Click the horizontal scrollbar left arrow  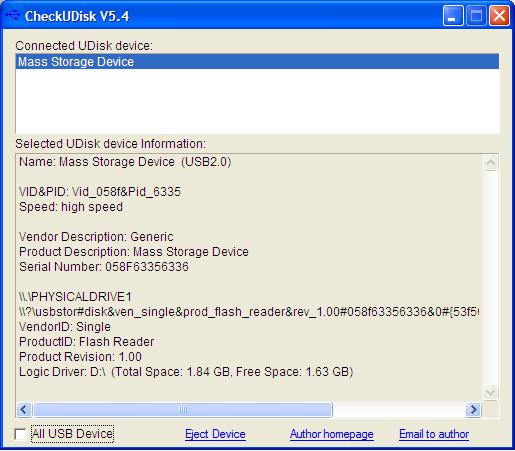click(24, 409)
